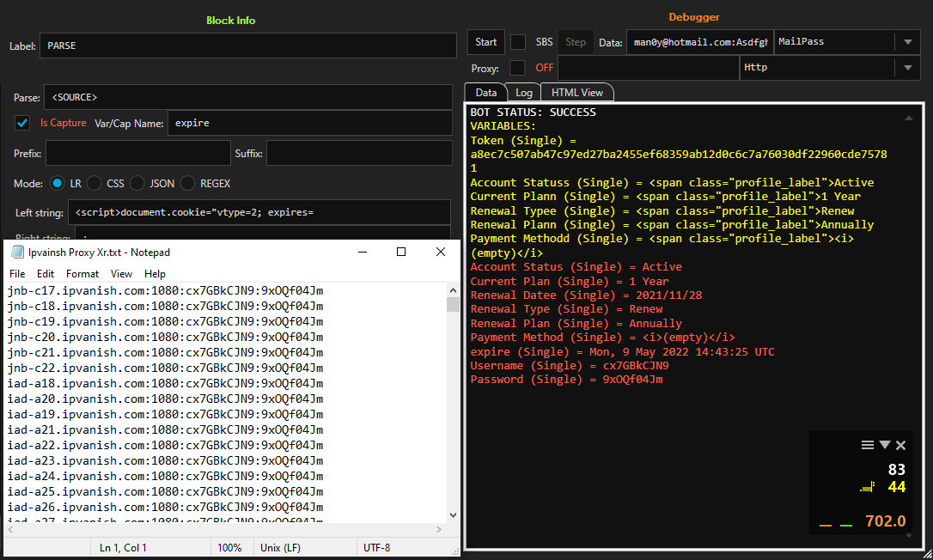
Task: Edit the Var/Cap Name field
Action: 310,123
